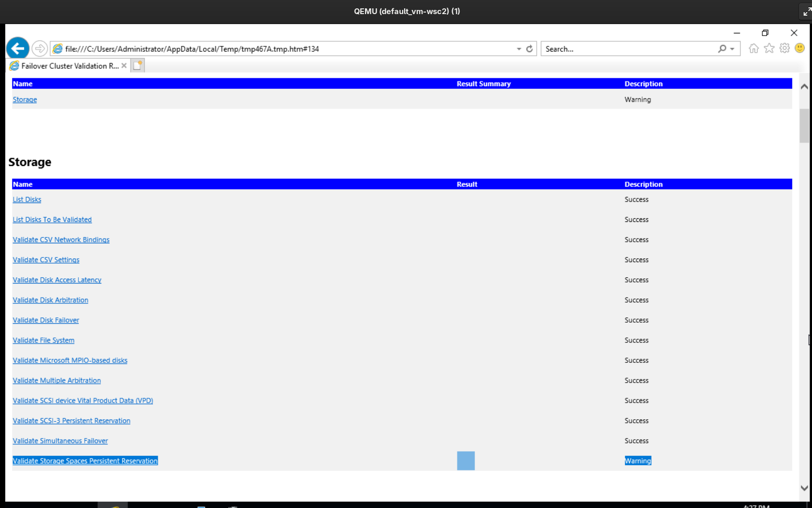Select the Failover Cluster Validation Report tab

pyautogui.click(x=68, y=66)
